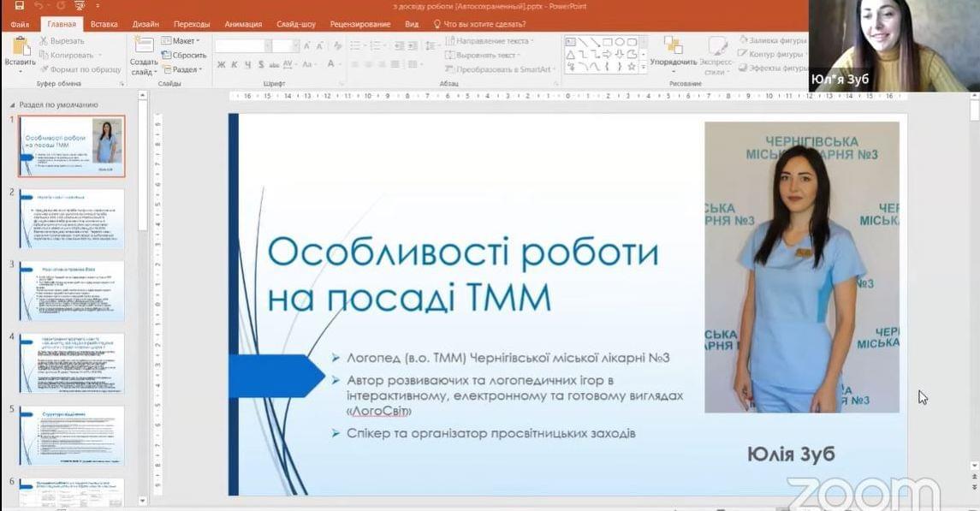The width and height of the screenshot is (980, 511).
Task: Select the arrow shape from Рисование gallery
Action: (608, 54)
